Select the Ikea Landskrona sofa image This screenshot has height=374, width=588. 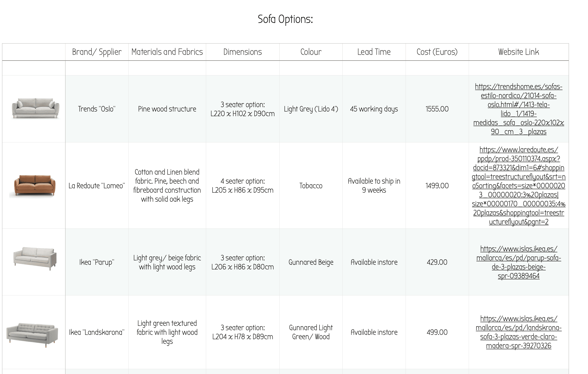pyautogui.click(x=32, y=335)
